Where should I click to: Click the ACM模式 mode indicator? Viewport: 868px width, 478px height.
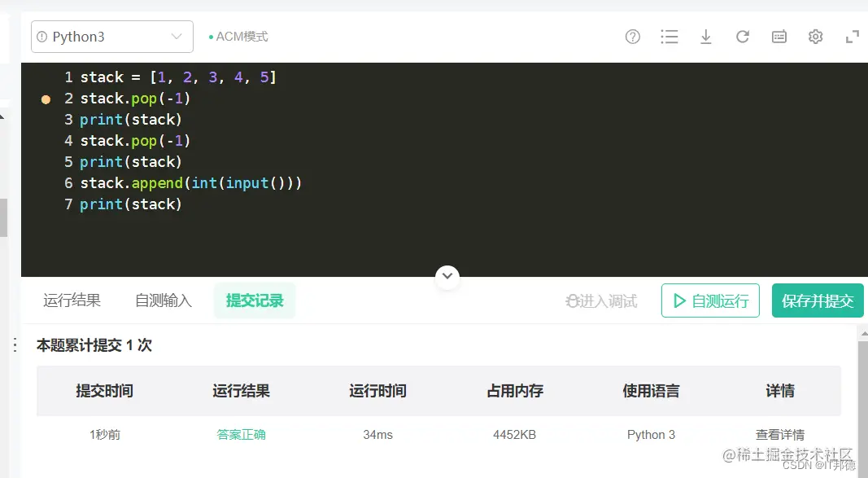coord(240,36)
